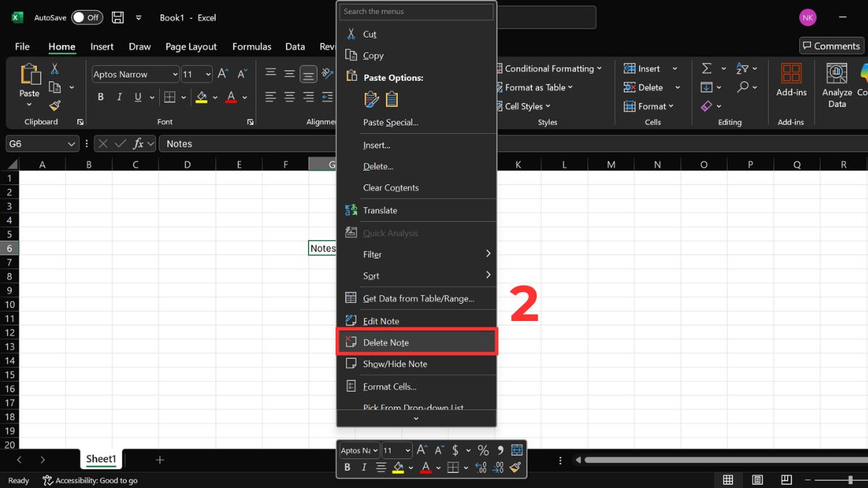Image resolution: width=868 pixels, height=488 pixels.
Task: Expand the Fill Color dropdown arrow
Action: tap(216, 96)
